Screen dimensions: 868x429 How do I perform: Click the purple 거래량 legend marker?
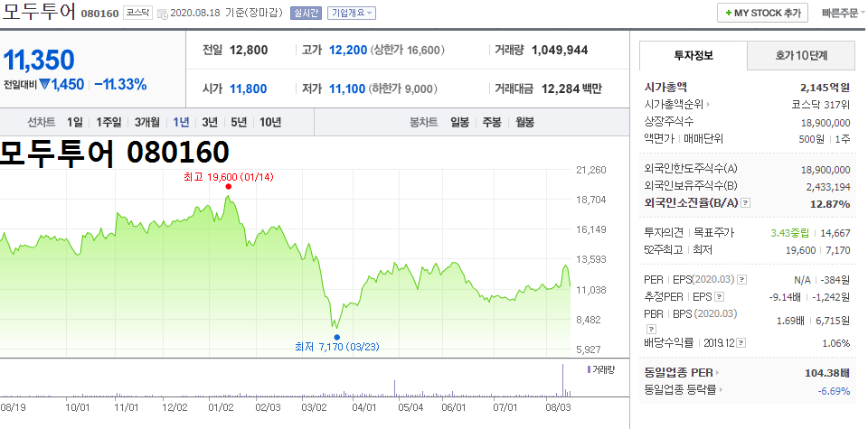(589, 370)
